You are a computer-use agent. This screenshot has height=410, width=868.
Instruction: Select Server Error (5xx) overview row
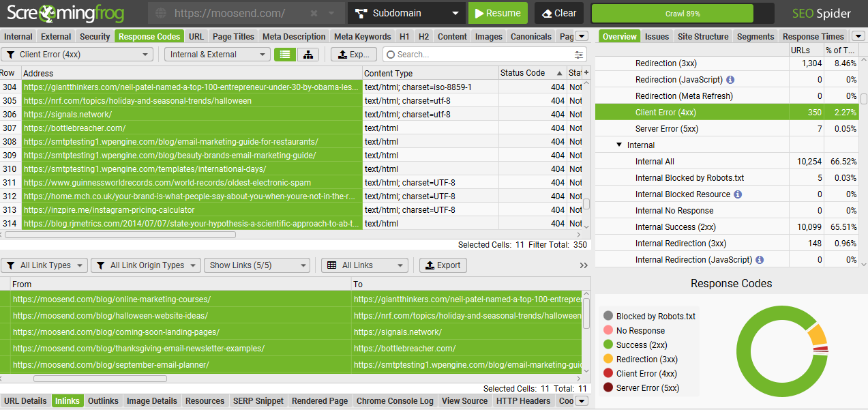pyautogui.click(x=727, y=129)
